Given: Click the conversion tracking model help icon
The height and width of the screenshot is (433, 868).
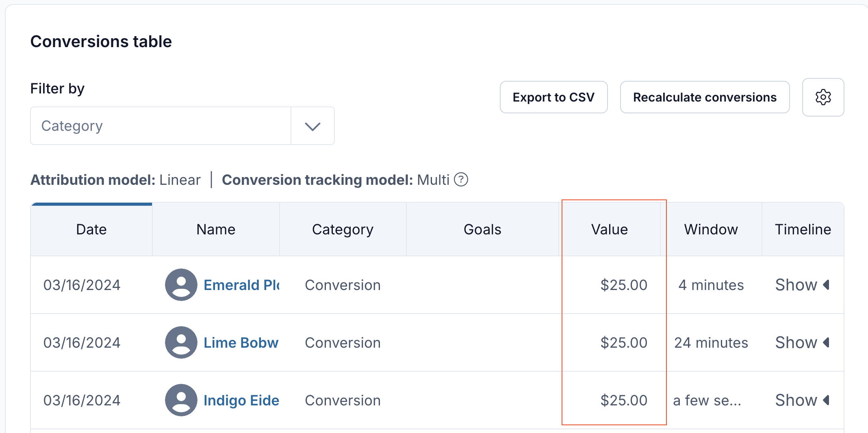Looking at the screenshot, I should point(461,180).
